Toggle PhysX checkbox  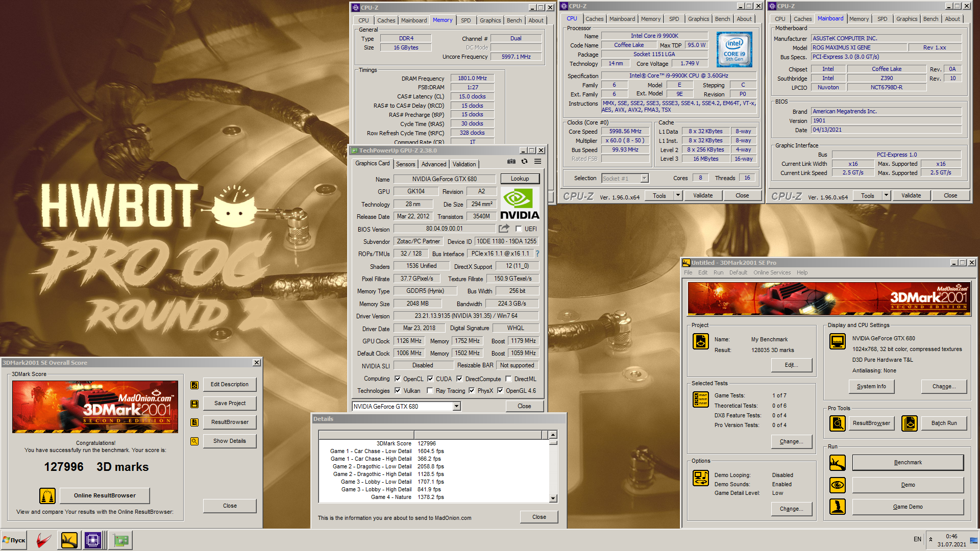click(x=472, y=390)
